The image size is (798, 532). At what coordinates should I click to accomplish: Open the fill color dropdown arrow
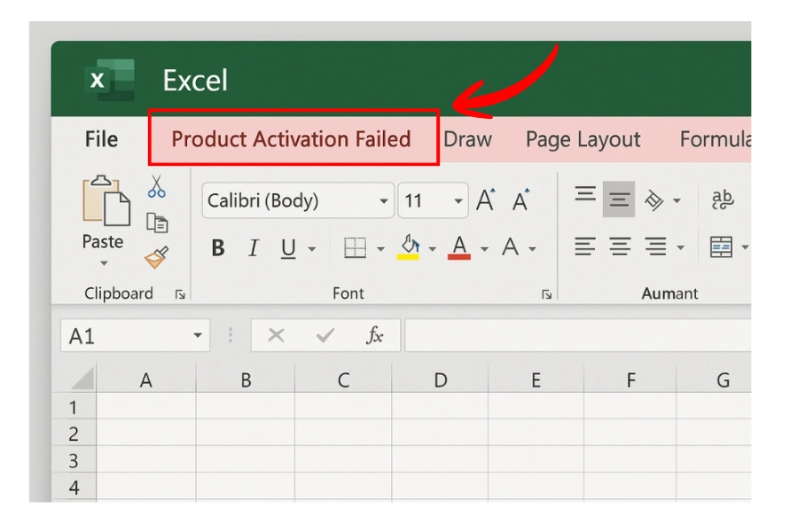pos(432,249)
